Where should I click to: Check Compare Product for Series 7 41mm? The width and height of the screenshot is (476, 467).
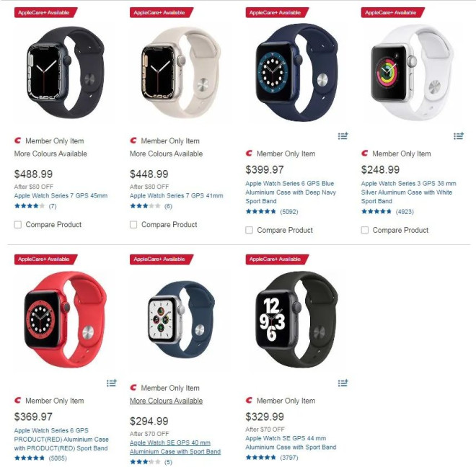[133, 225]
